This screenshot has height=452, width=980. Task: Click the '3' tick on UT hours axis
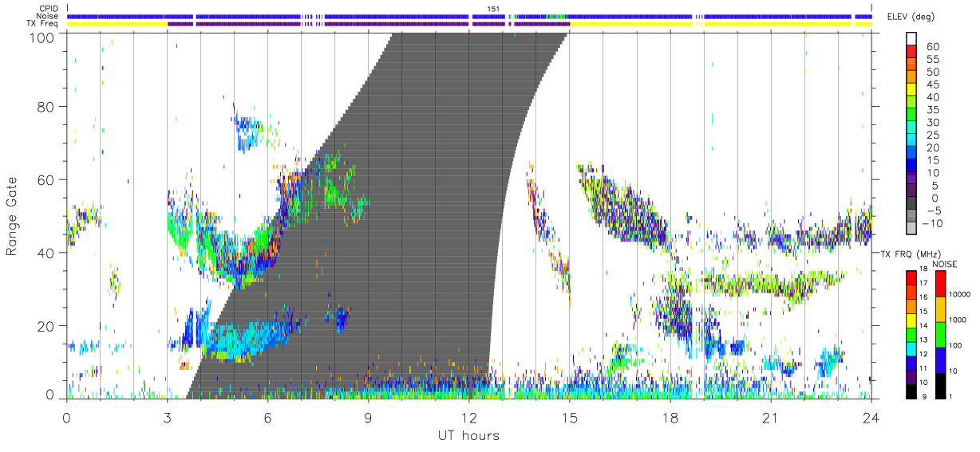click(x=167, y=418)
